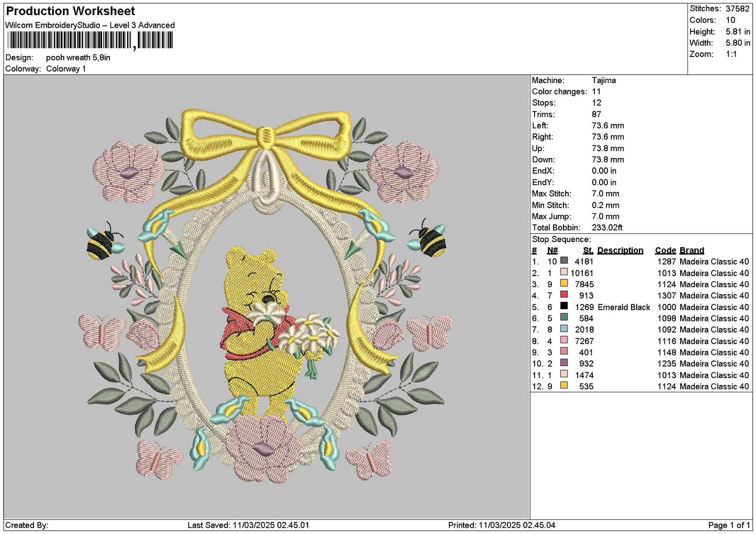Image resolution: width=756 pixels, height=534 pixels.
Task: Click the Brand column header
Action: pyautogui.click(x=692, y=251)
